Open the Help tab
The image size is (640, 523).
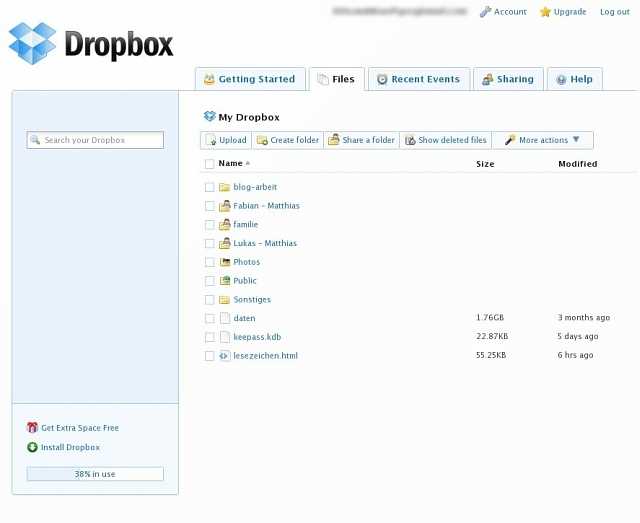[x=575, y=79]
